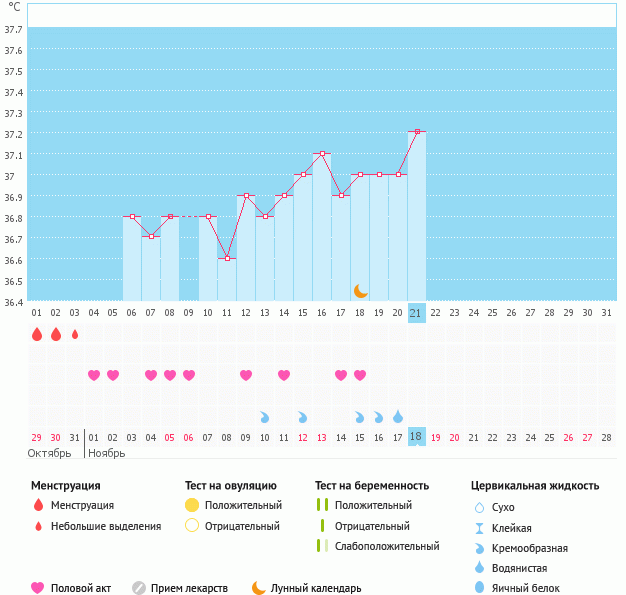Click the highlighted cycle day 21 label

[x=417, y=313]
